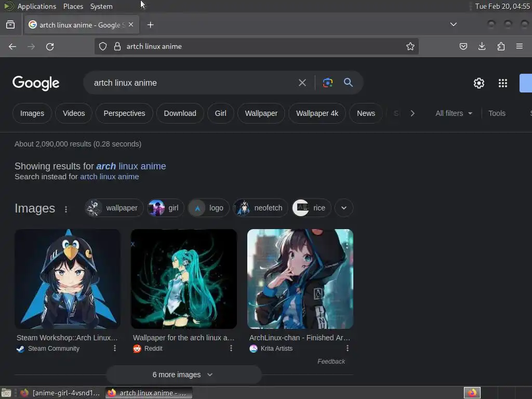
Task: Open options for Krita Artists result
Action: click(x=348, y=348)
